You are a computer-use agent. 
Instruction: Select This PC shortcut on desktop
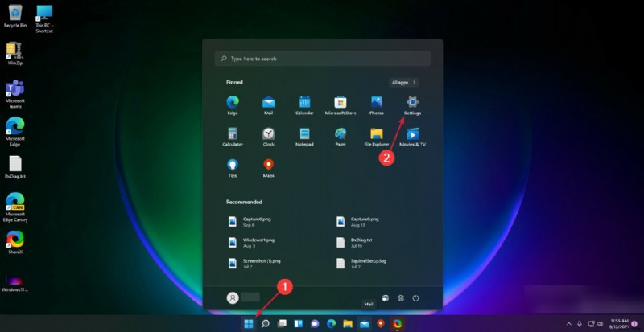coord(44,18)
